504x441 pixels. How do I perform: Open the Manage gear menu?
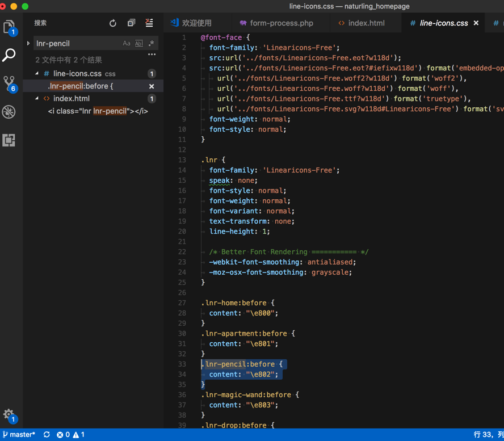(x=9, y=415)
